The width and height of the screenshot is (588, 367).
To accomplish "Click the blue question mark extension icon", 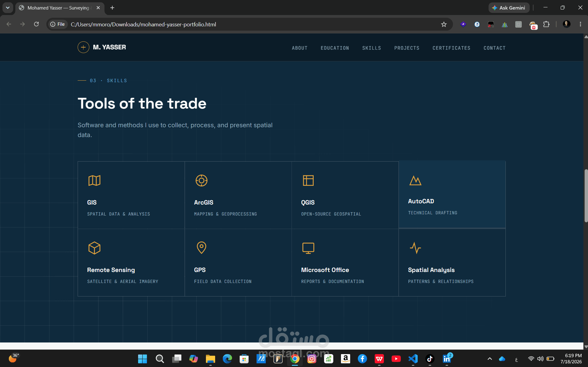I will 477,24.
